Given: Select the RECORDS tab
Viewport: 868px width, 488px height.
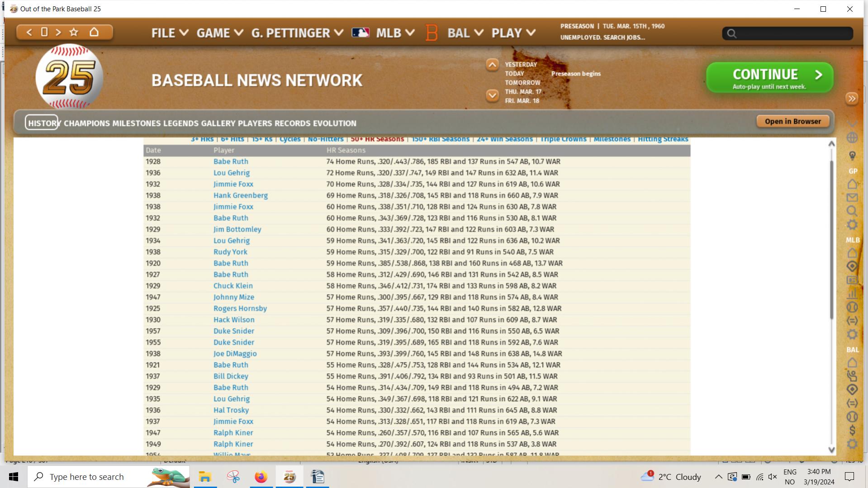Looking at the screenshot, I should click(x=292, y=123).
